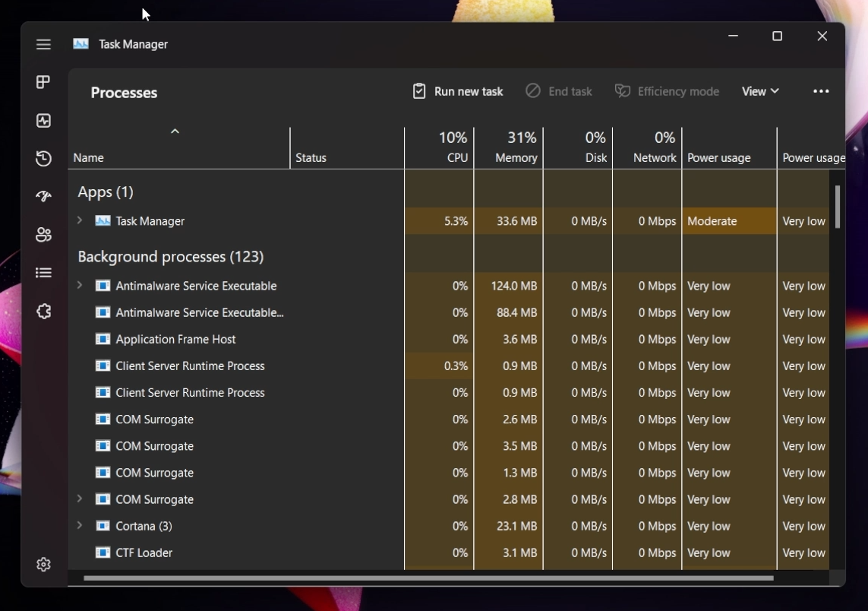Open the Services sidebar icon

pos(43,311)
